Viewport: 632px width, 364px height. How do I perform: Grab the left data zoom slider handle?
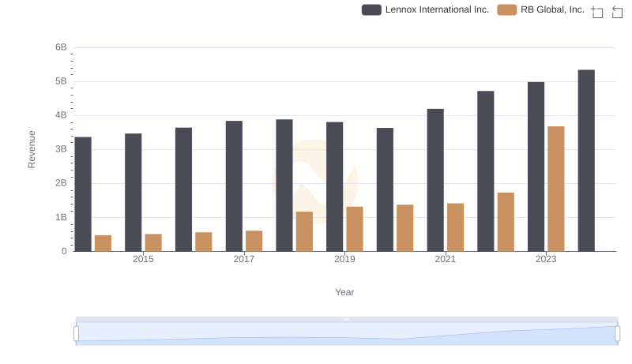pyautogui.click(x=76, y=334)
